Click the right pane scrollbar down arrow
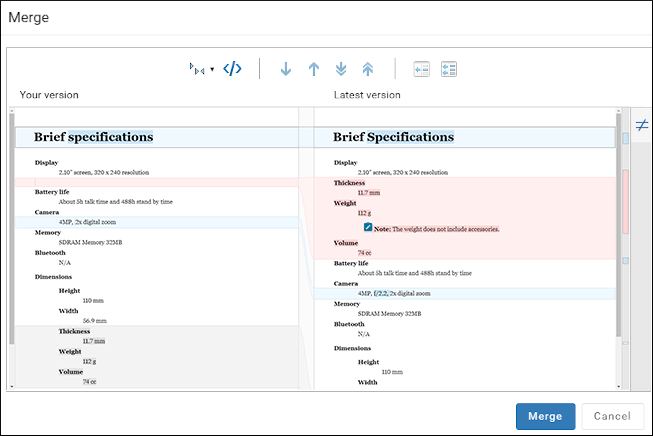Viewport: 653px width, 436px height. pyautogui.click(x=618, y=385)
